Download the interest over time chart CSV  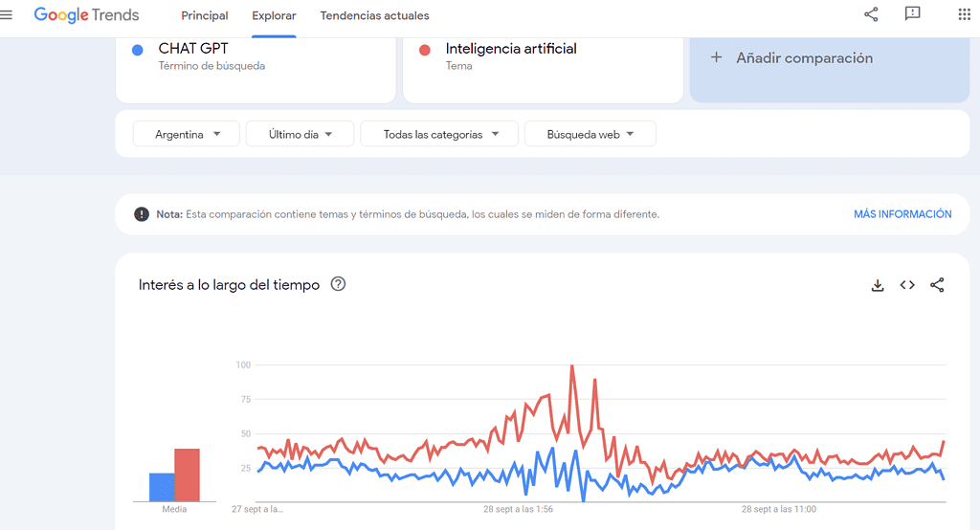click(878, 285)
